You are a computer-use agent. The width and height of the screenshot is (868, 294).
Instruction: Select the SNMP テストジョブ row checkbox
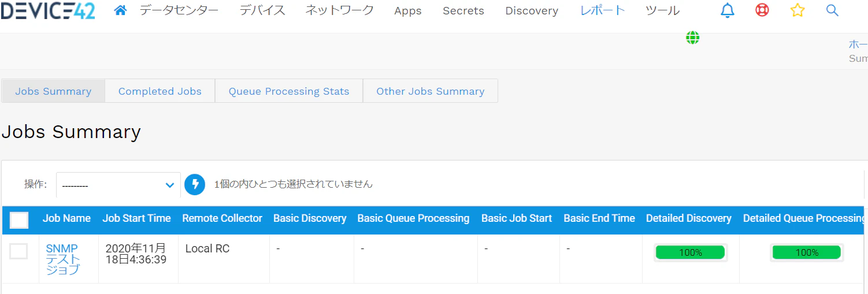[x=18, y=251]
